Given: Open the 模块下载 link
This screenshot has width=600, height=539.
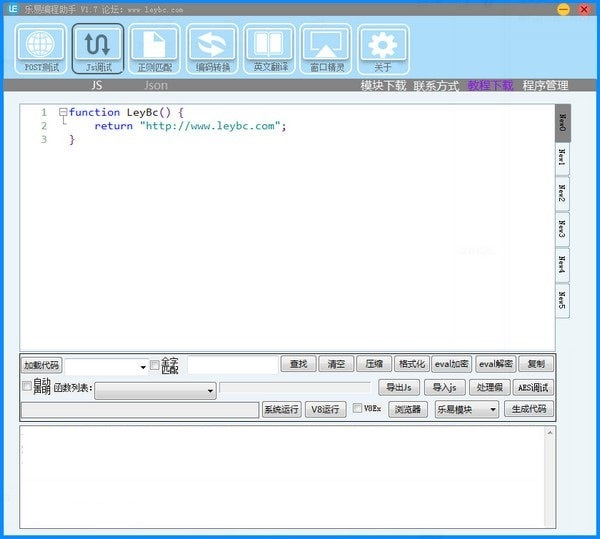Looking at the screenshot, I should (383, 85).
